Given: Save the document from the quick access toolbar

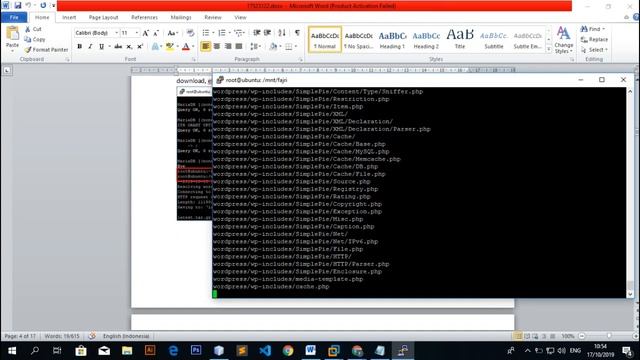Looking at the screenshot, I should click(18, 6).
